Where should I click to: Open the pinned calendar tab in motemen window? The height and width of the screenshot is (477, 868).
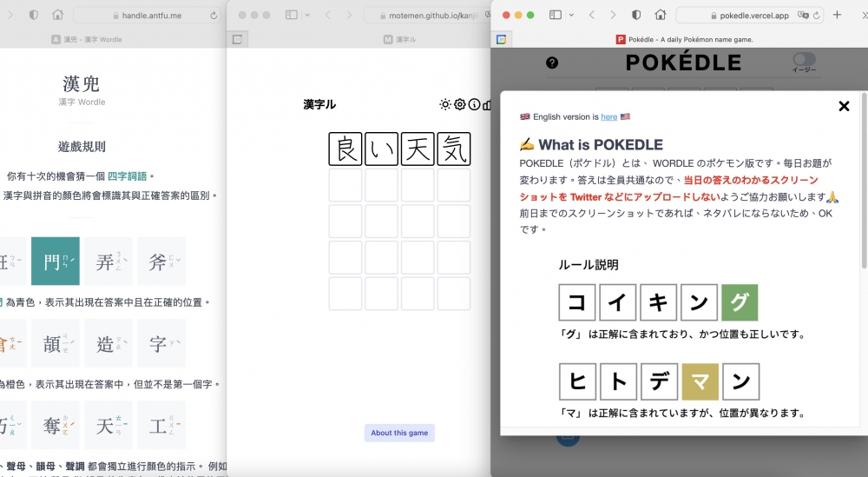click(237, 39)
